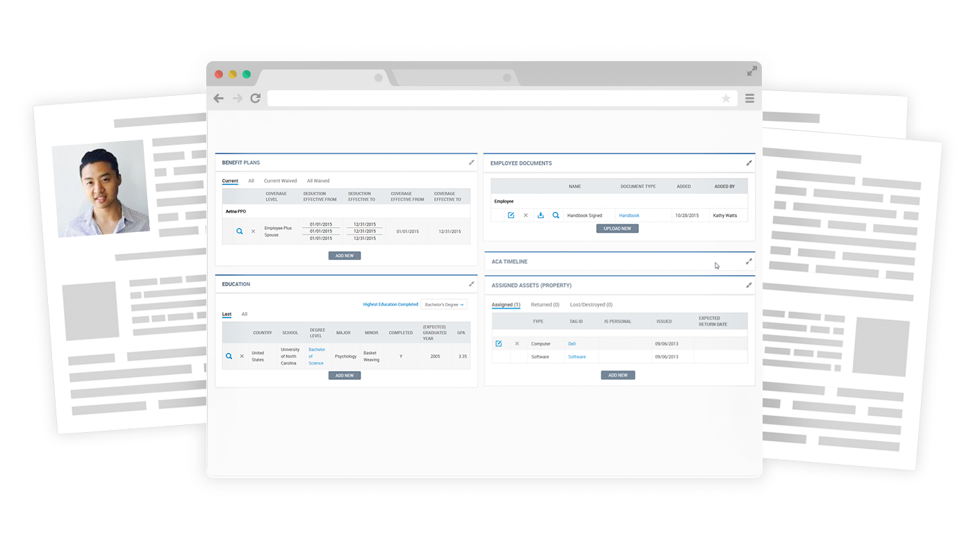Collapse the Education panel

471,284
